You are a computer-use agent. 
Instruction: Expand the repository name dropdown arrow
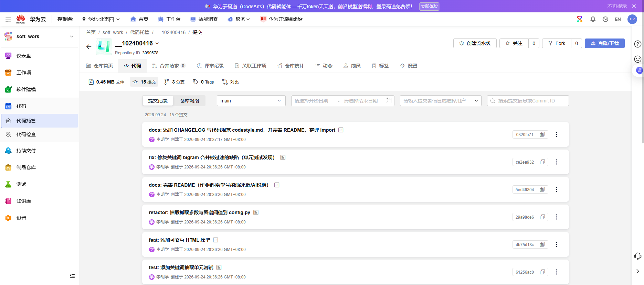[157, 43]
